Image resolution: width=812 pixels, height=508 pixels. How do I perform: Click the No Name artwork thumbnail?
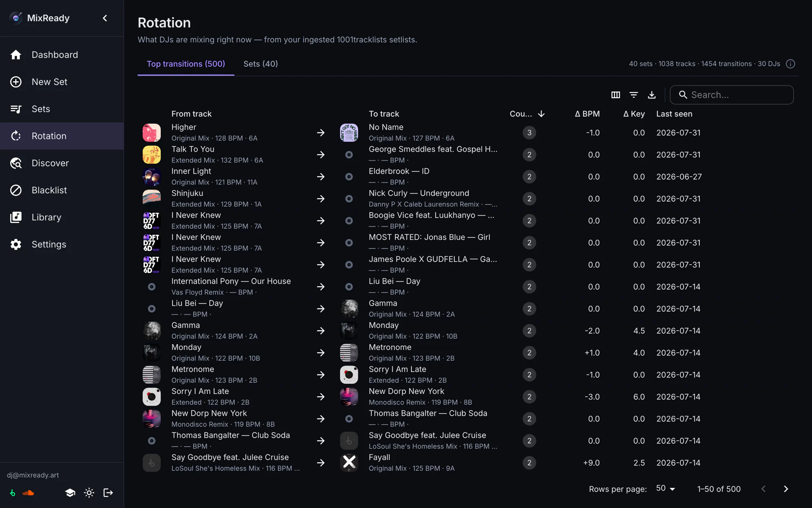click(349, 132)
